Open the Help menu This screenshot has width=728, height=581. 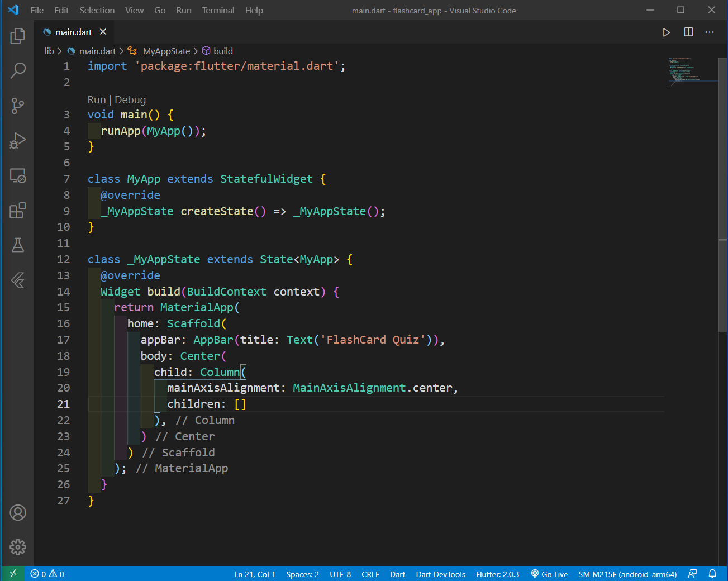(x=254, y=10)
